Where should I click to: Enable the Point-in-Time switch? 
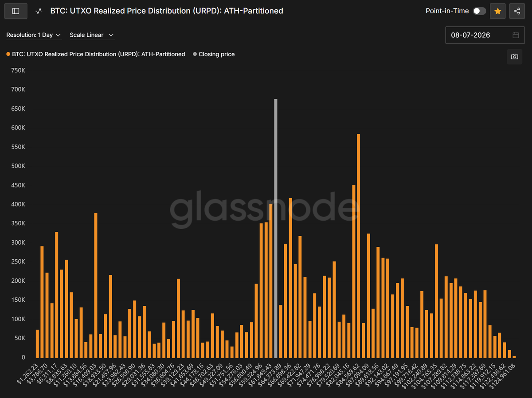pos(479,11)
